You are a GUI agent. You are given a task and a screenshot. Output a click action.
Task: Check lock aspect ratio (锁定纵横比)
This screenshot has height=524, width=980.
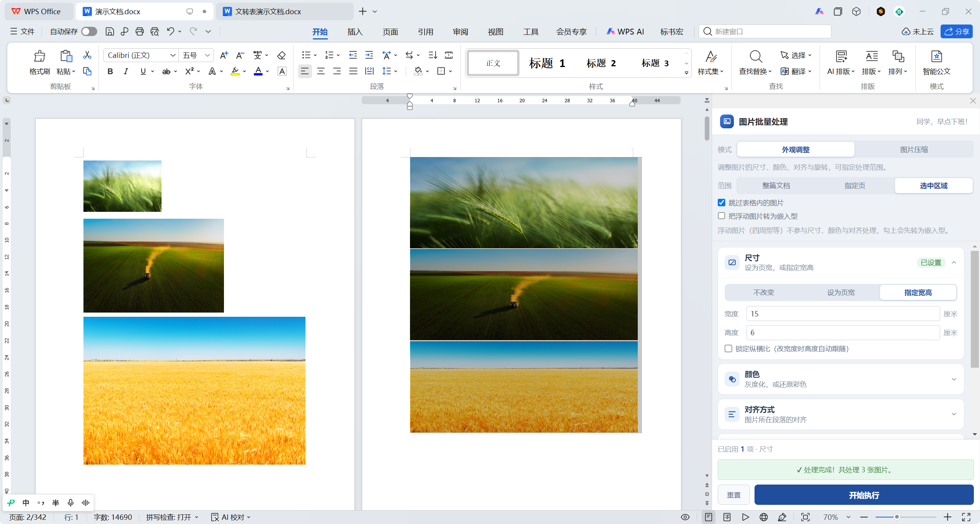(728, 349)
